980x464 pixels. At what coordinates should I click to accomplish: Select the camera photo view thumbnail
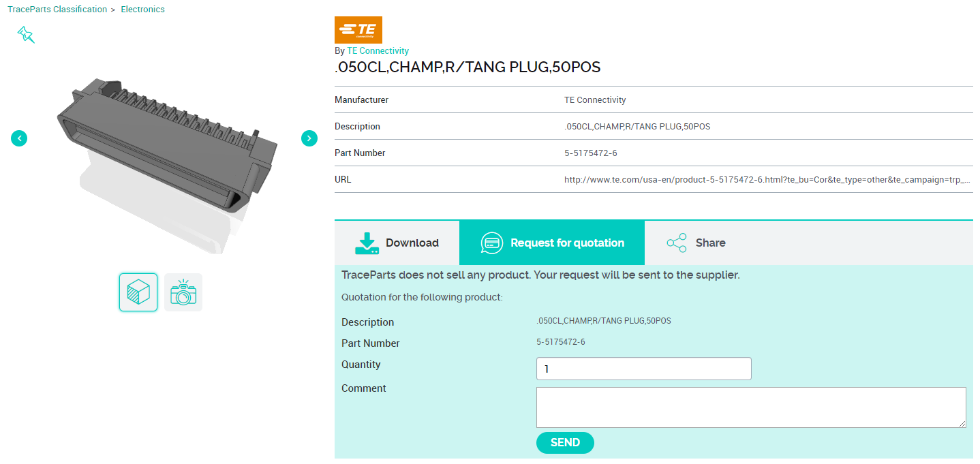[x=183, y=292]
